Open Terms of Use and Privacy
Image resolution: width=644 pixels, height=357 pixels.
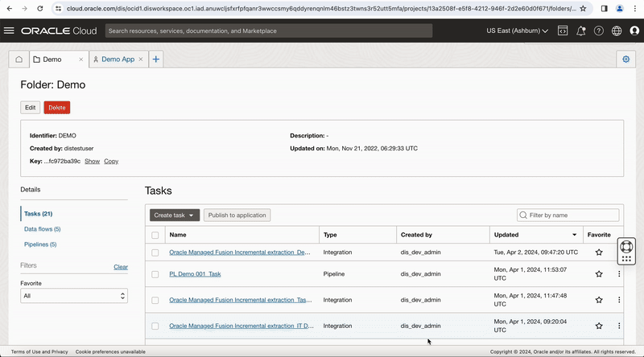pos(39,351)
